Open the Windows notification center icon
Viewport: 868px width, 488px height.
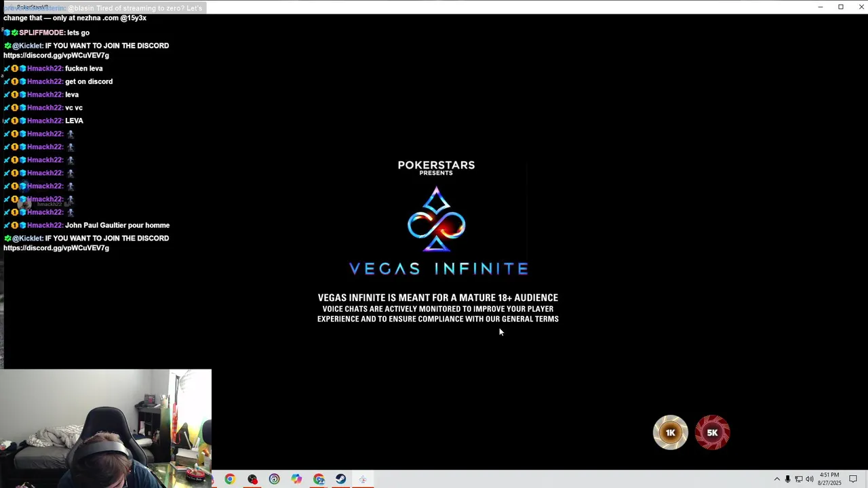tap(853, 479)
